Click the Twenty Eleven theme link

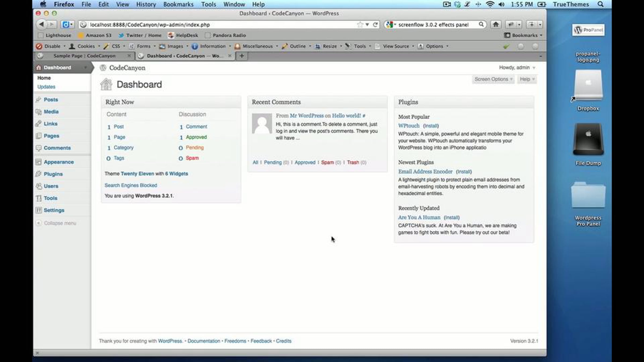tap(137, 174)
